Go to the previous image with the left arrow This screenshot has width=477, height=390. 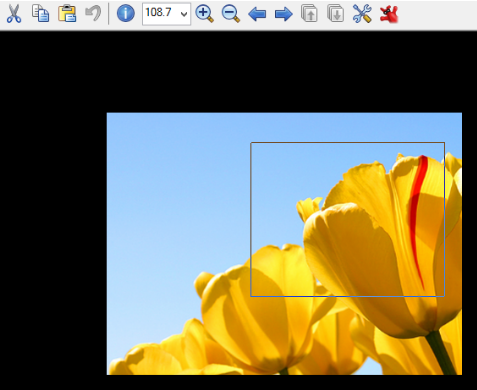(x=257, y=14)
